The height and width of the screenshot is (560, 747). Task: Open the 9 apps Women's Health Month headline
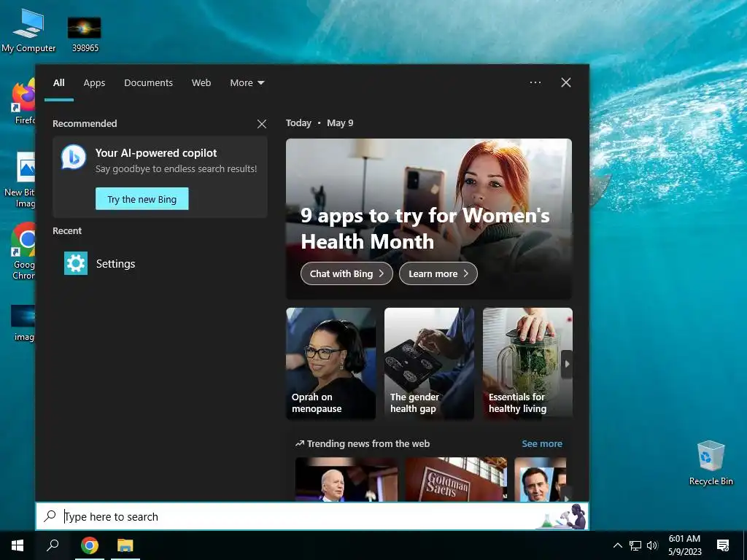point(425,228)
